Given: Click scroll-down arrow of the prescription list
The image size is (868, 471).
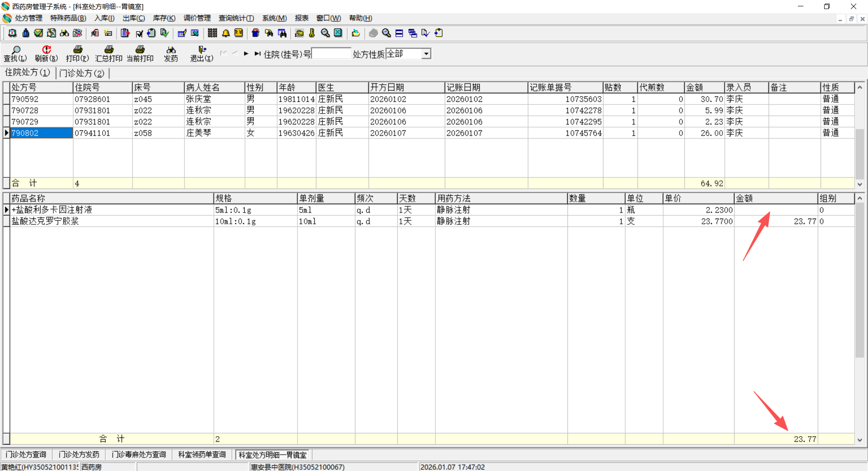Looking at the screenshot, I should pyautogui.click(x=860, y=184).
